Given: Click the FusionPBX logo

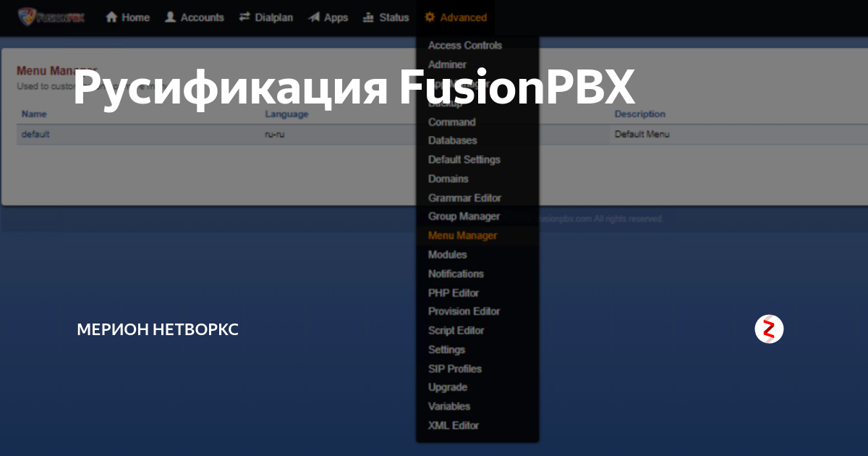Looking at the screenshot, I should (x=51, y=16).
